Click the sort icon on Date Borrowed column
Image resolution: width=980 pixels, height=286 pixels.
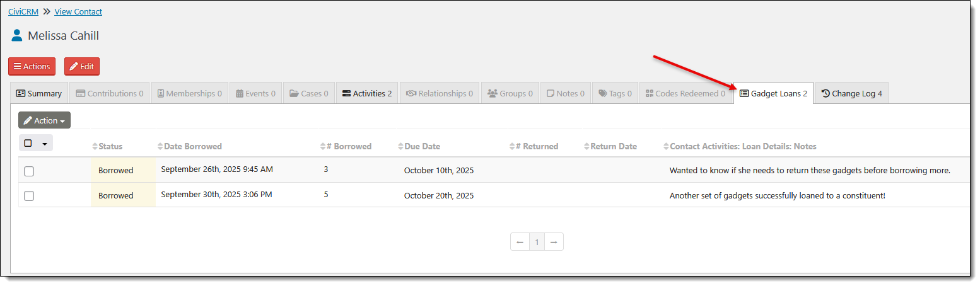(x=160, y=147)
